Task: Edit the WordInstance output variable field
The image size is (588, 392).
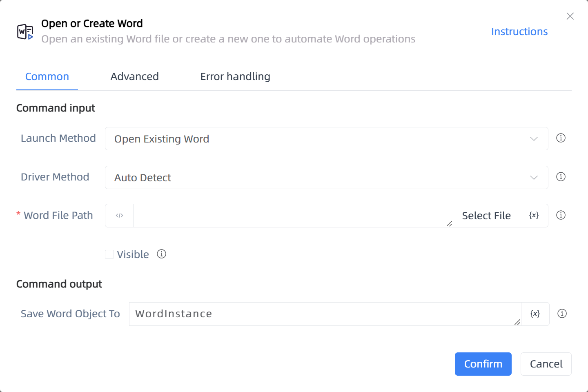Action: (x=325, y=314)
